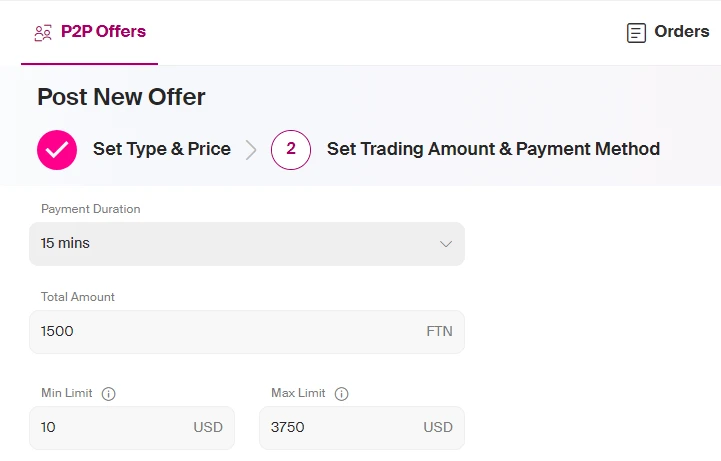The image size is (721, 461).
Task: Go back to the Set Type & Price step
Action: [161, 149]
